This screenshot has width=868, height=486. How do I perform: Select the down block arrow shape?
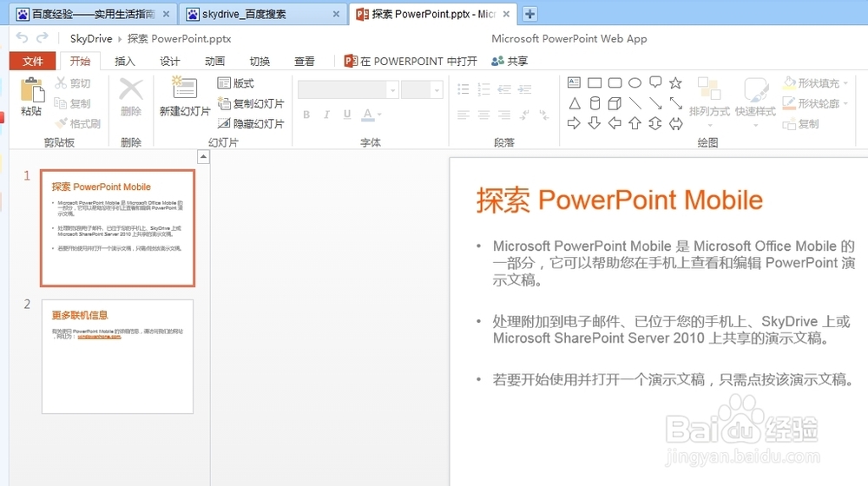click(595, 123)
